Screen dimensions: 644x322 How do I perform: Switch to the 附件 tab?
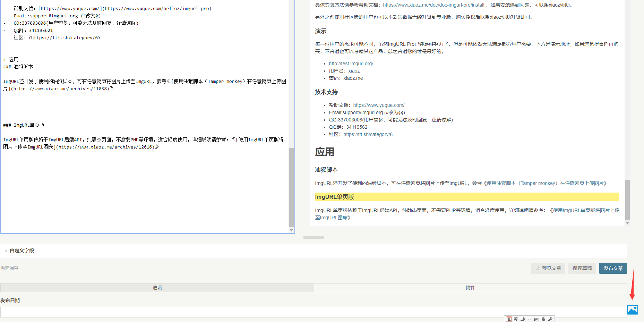coord(470,288)
